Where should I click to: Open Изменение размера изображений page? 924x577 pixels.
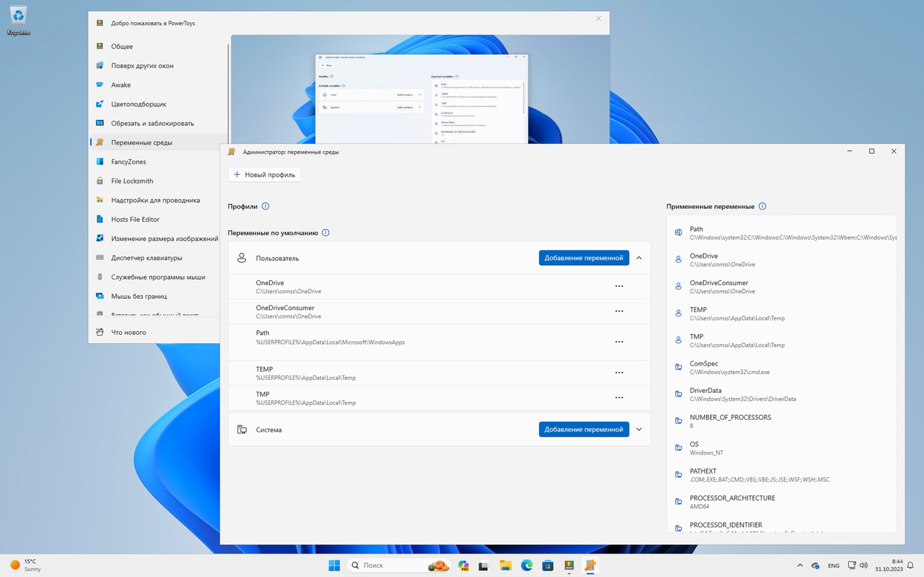155,238
